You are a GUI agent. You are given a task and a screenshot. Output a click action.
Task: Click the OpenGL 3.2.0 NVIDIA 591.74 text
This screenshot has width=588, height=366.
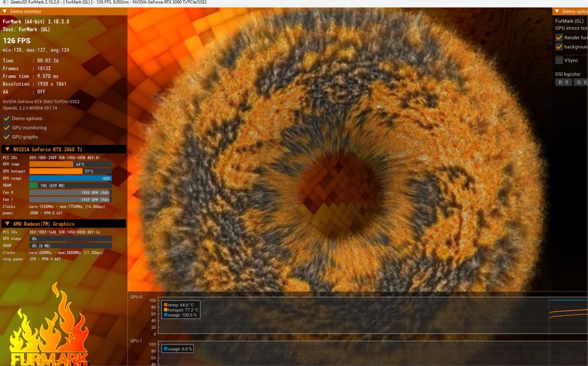click(x=30, y=108)
